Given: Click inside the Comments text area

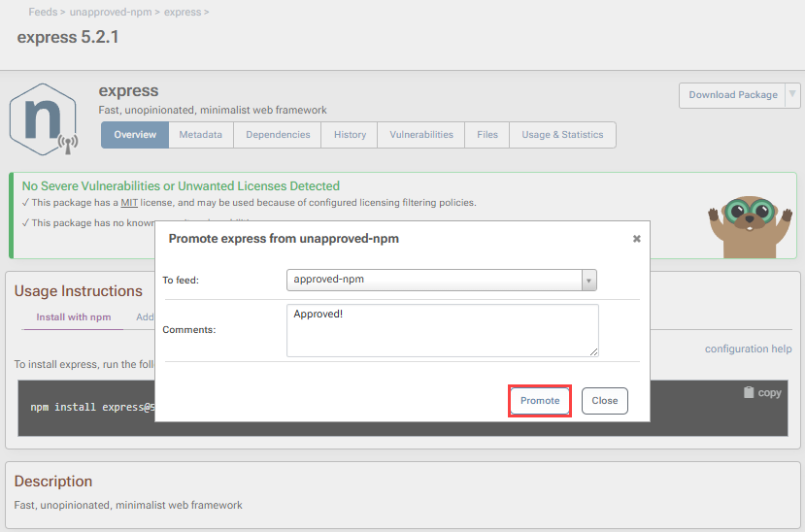Looking at the screenshot, I should [x=442, y=330].
